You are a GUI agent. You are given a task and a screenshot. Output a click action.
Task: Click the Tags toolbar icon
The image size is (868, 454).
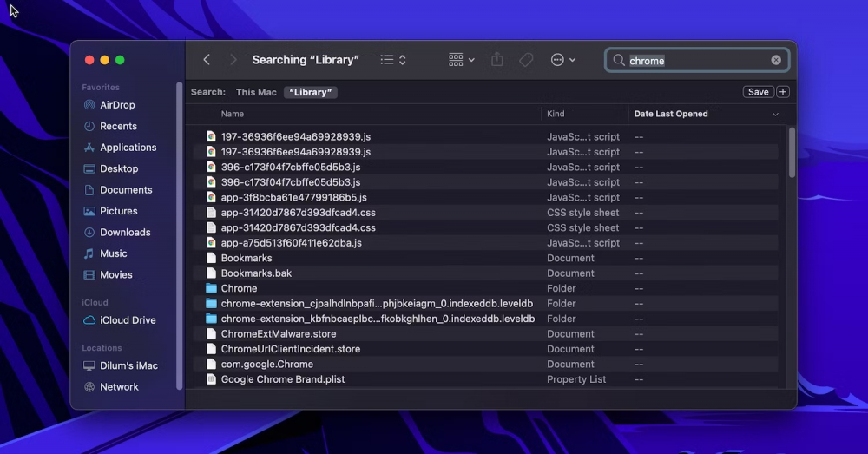coord(526,60)
